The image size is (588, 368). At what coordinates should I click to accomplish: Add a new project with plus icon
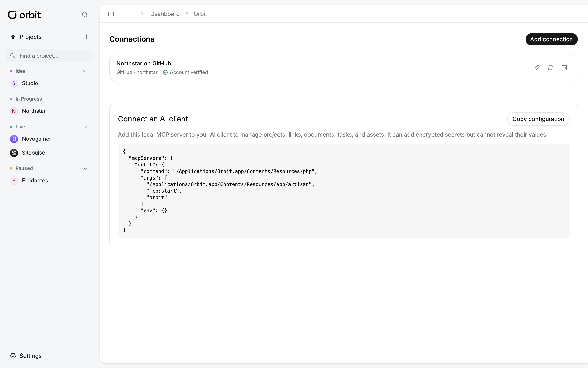87,37
